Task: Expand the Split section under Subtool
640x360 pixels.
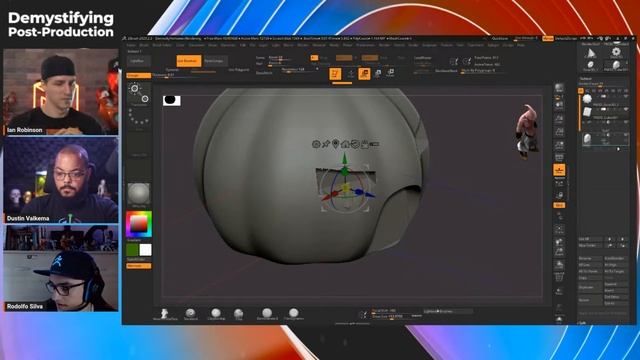Action: click(x=582, y=323)
